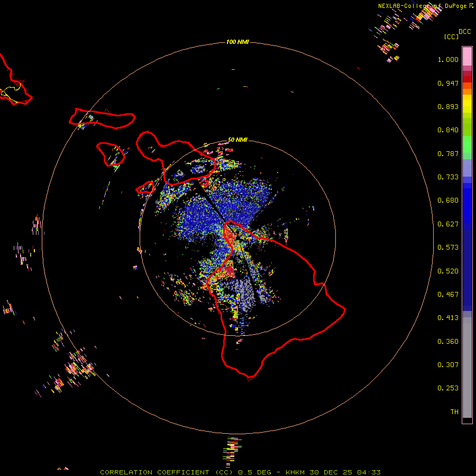
Task: Click the 0.520 color scale value
Action: (x=448, y=271)
